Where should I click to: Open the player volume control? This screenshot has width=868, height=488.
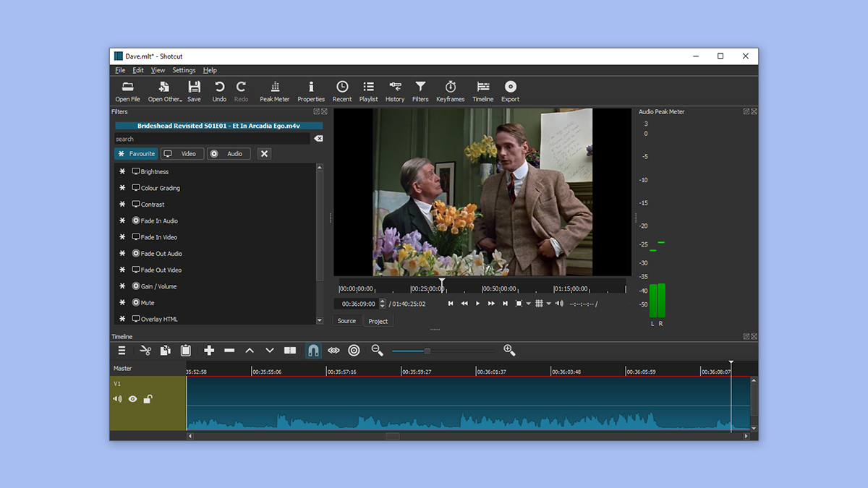point(559,304)
